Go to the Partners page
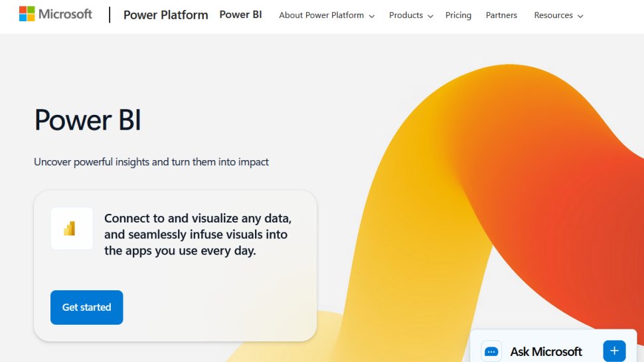 click(x=501, y=15)
